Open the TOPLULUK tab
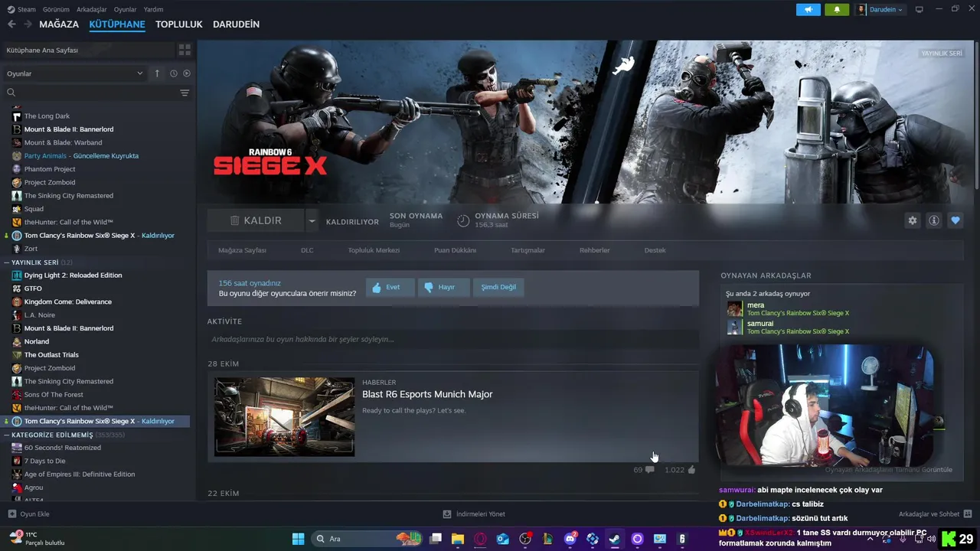Screen dimensions: 980x551 179,24
